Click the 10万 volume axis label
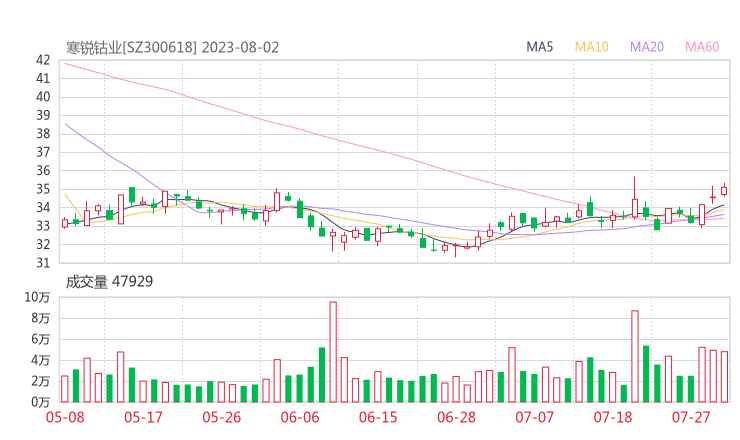Image resolution: width=740 pixels, height=440 pixels. pyautogui.click(x=37, y=297)
